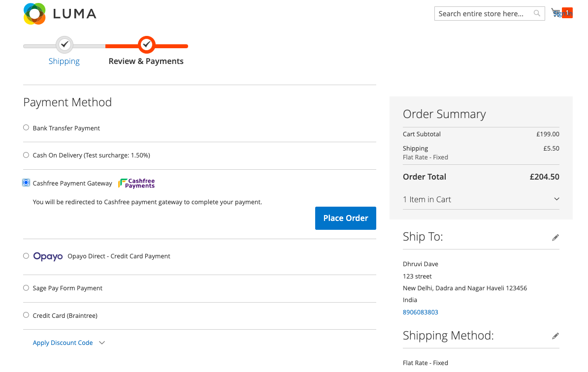
Task: Click the Place Order button
Action: (x=345, y=218)
